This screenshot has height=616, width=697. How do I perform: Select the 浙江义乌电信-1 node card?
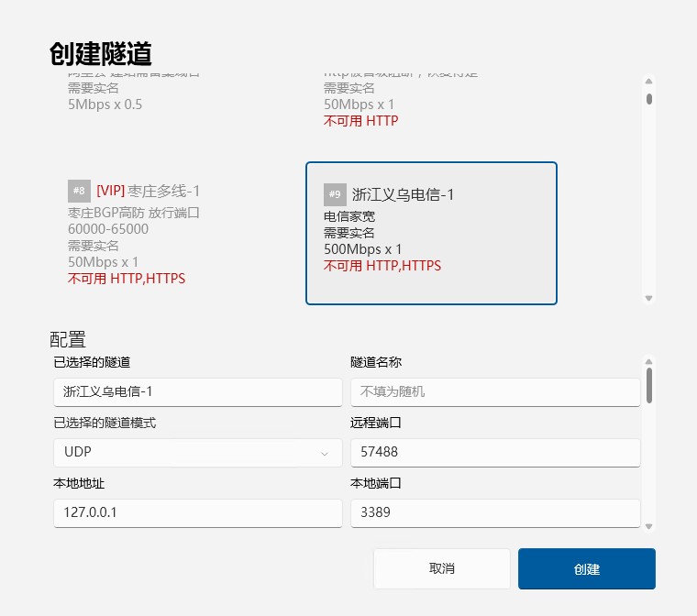(431, 234)
